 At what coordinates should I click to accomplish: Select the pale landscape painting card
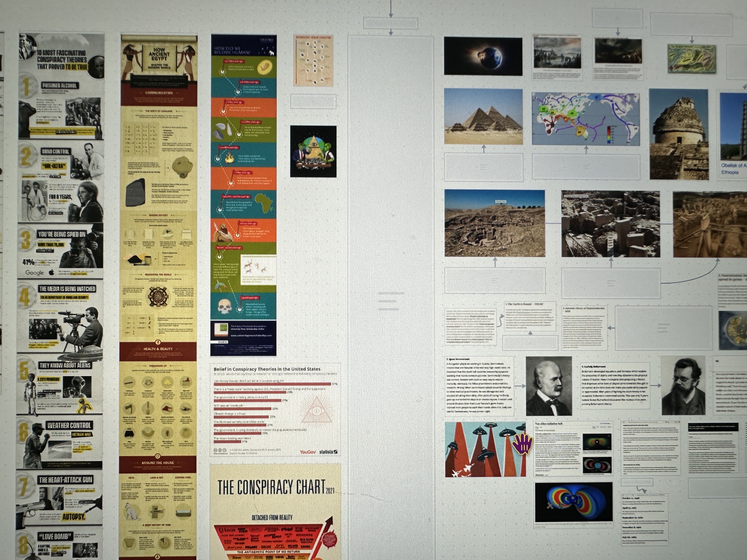[557, 57]
